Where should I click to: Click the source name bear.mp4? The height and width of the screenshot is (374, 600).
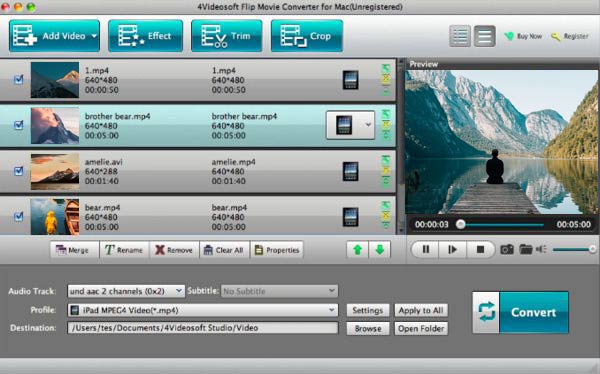point(103,207)
